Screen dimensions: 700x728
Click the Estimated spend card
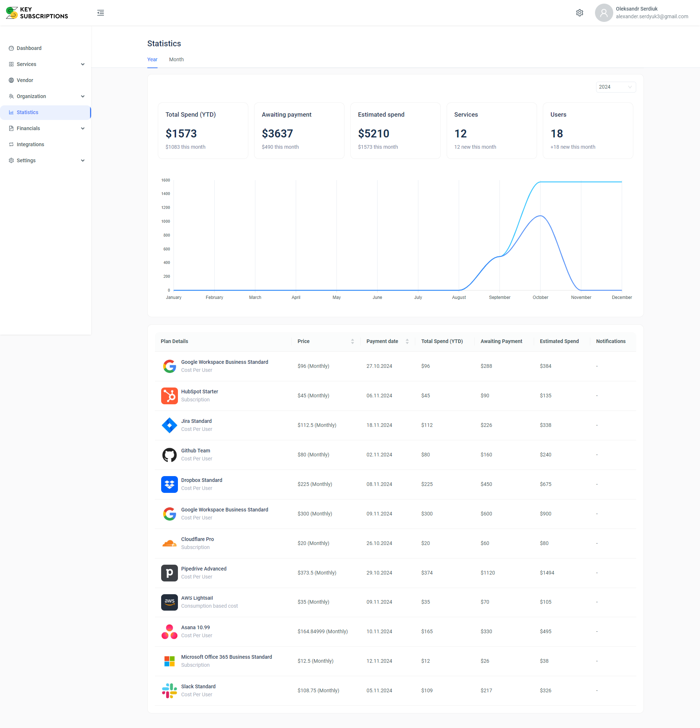[x=395, y=131]
